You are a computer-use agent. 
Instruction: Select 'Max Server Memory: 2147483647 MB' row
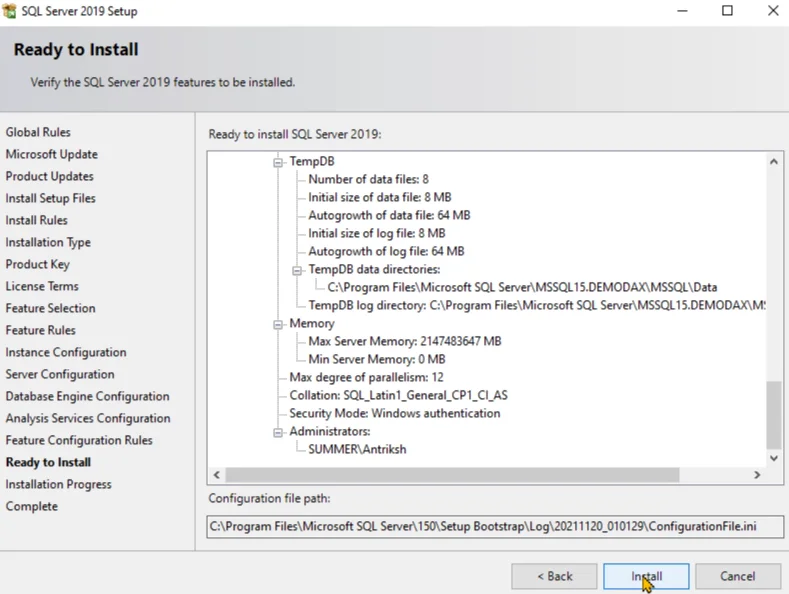point(405,342)
